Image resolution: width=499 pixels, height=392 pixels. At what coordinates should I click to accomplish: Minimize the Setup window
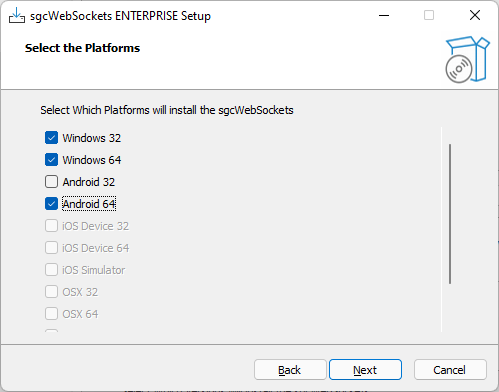point(384,15)
